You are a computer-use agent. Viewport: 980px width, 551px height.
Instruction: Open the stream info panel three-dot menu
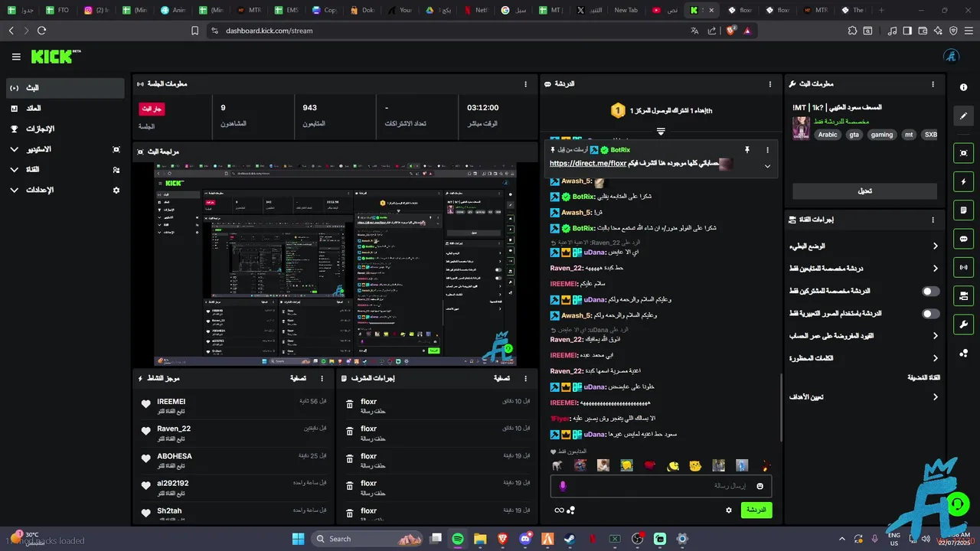(x=933, y=84)
